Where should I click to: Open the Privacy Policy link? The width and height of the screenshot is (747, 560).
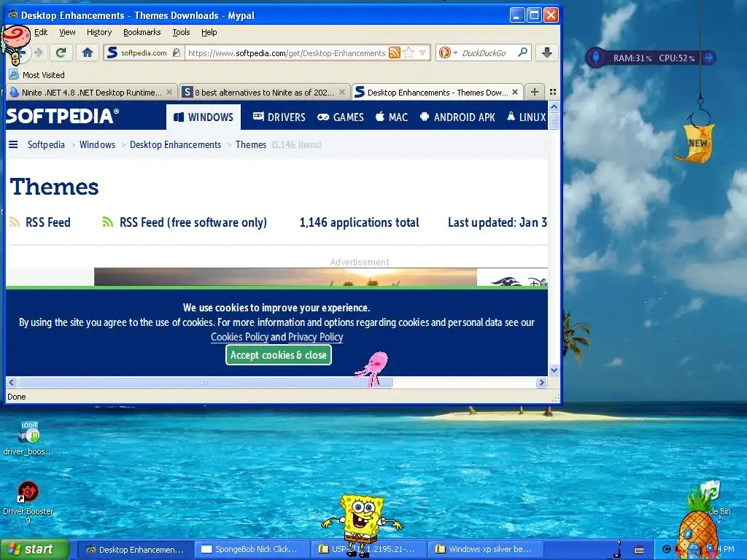[315, 337]
